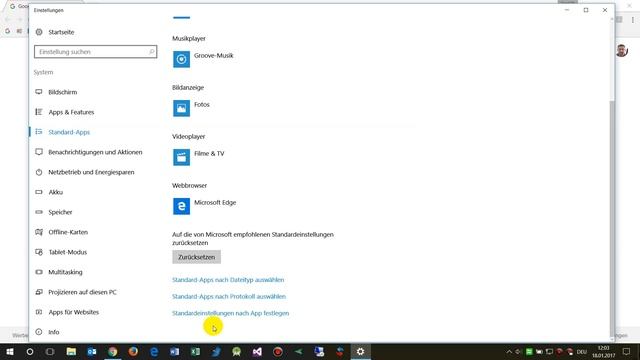640x360 pixels.
Task: Open Action Center notifications icon
Action: 626,351
